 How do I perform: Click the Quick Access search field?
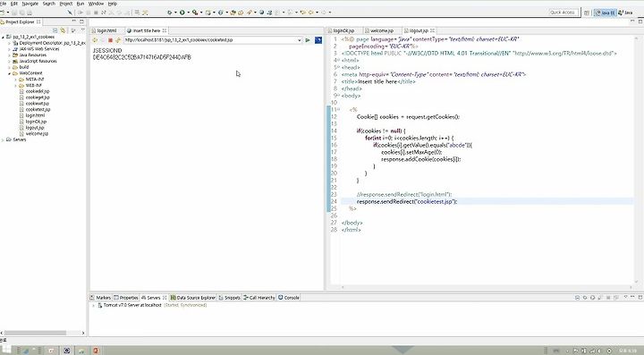[x=563, y=13]
